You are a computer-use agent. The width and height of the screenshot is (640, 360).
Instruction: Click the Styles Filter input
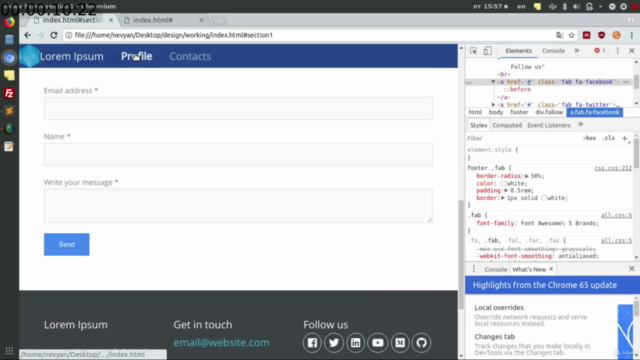point(522,138)
